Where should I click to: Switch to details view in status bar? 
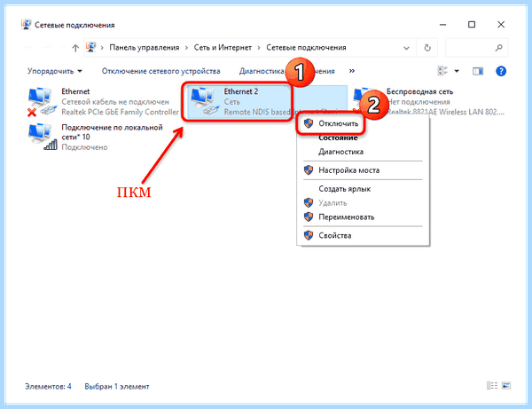[492, 386]
